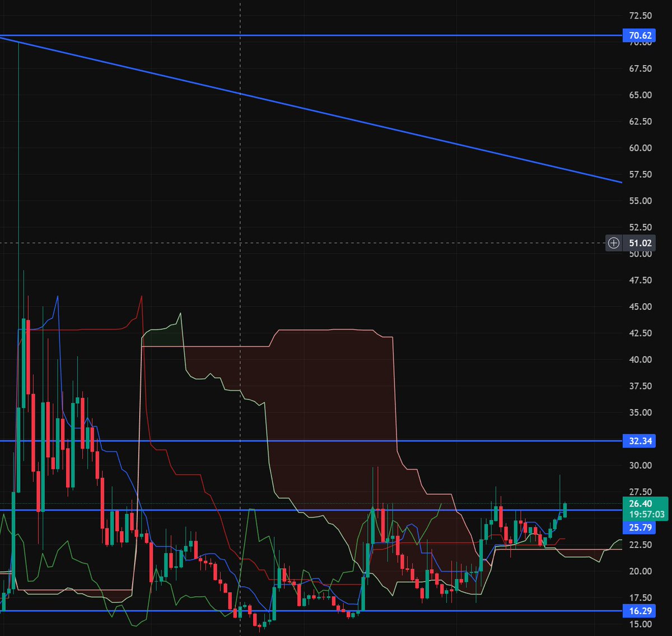This screenshot has height=636, width=672.
Task: Click the 32.34 horizontal level label
Action: pos(640,441)
